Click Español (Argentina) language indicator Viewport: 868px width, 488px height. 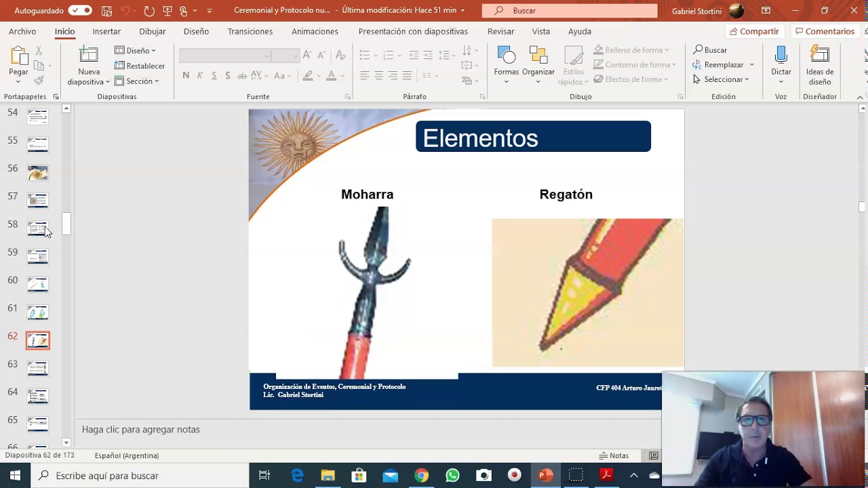coord(127,455)
